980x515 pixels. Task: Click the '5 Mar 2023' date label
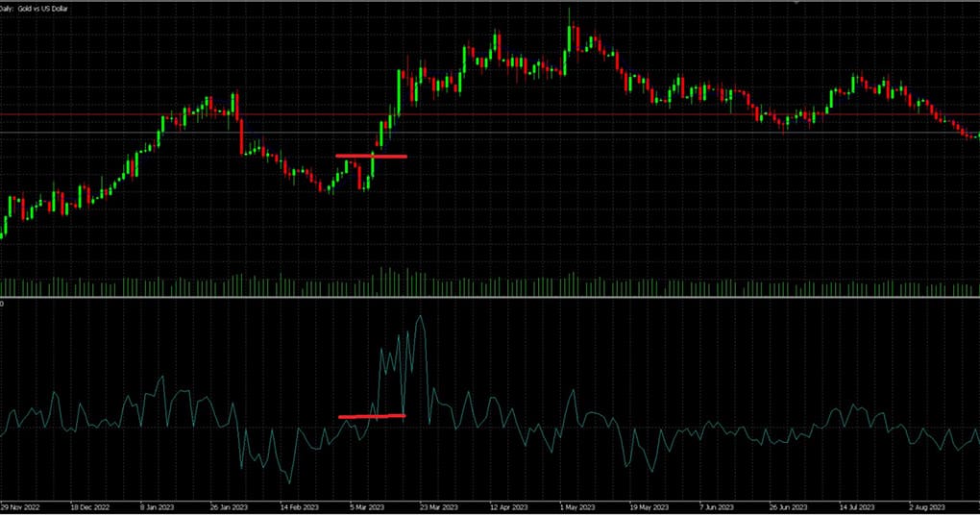[367, 507]
